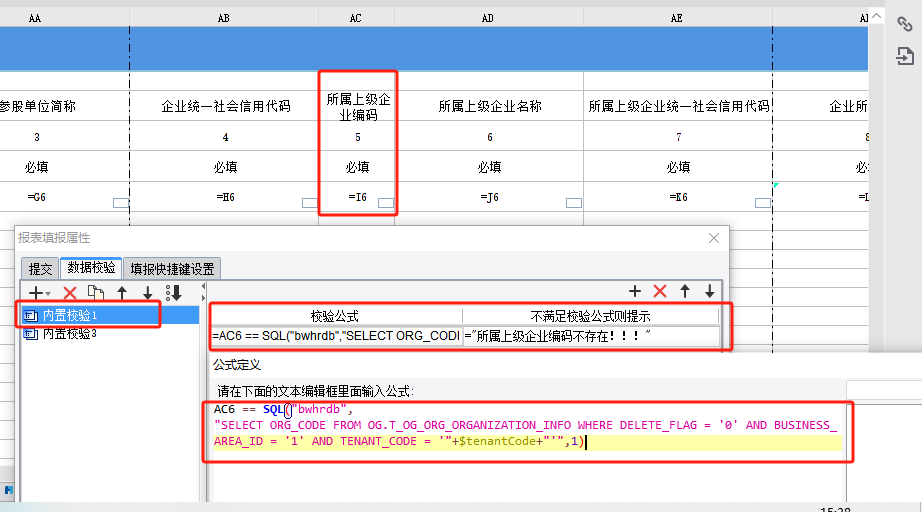Click the widget marker in =K6 cell

763,203
